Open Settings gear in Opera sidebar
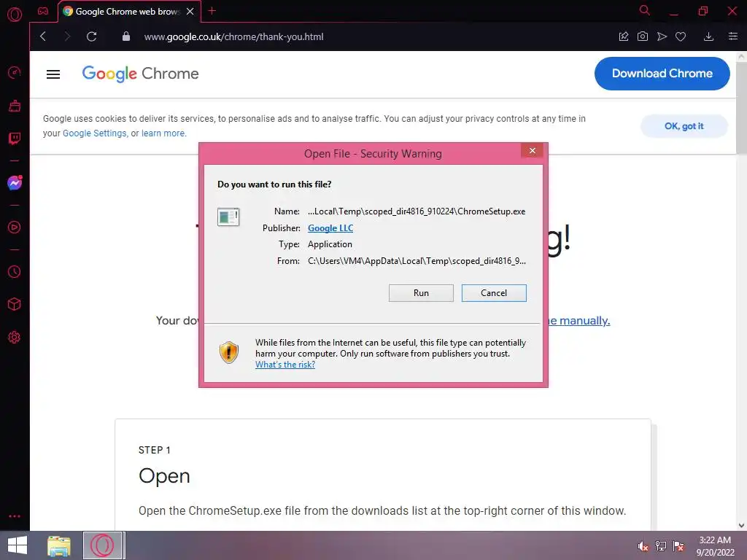 (x=15, y=337)
